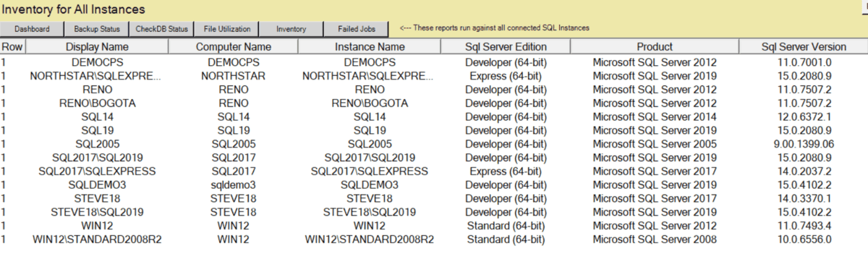Click Express (64-bit) edition for NORTHSTAR row
The height and width of the screenshot is (267, 868).
click(505, 76)
